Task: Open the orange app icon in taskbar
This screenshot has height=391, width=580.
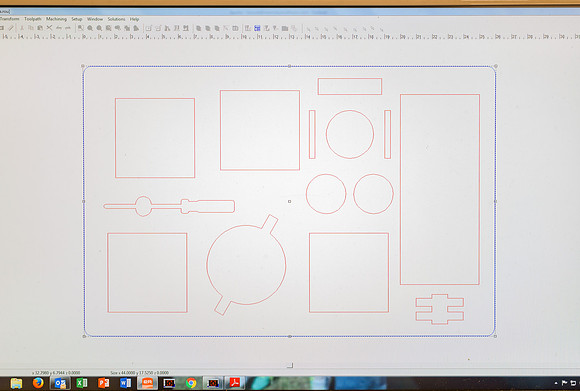Action: [x=147, y=383]
